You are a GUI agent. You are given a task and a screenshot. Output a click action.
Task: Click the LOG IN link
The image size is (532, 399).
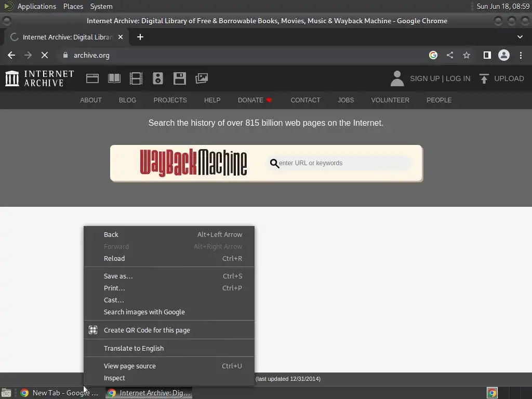click(458, 78)
